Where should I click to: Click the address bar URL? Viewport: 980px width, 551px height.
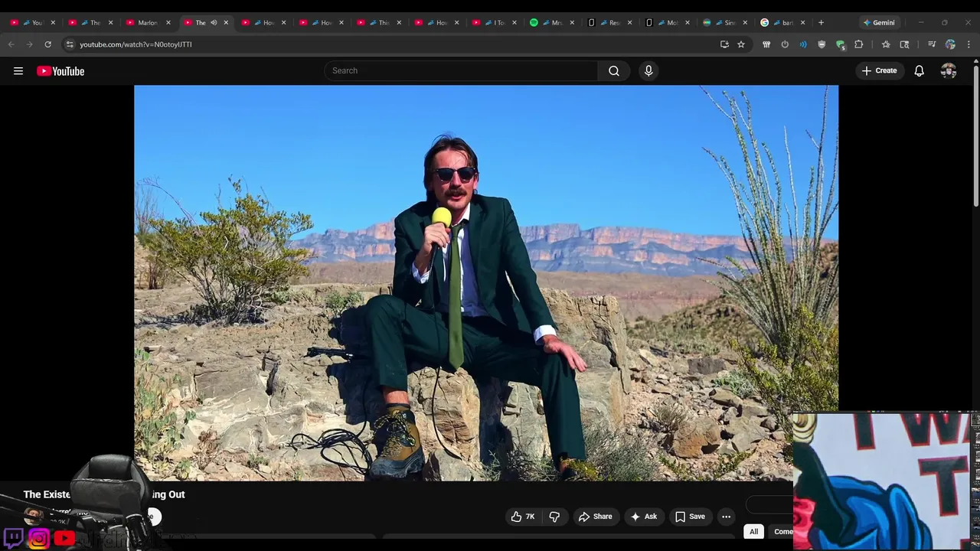[136, 44]
